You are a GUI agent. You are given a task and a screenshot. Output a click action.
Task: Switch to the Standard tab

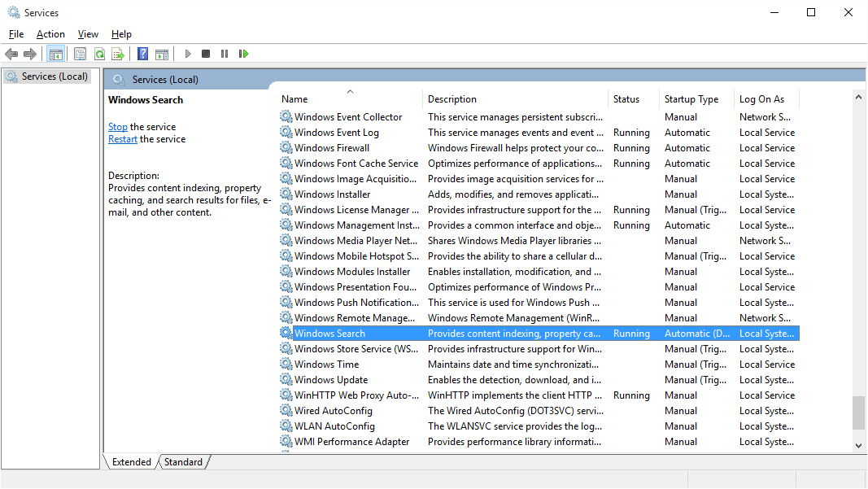(182, 461)
